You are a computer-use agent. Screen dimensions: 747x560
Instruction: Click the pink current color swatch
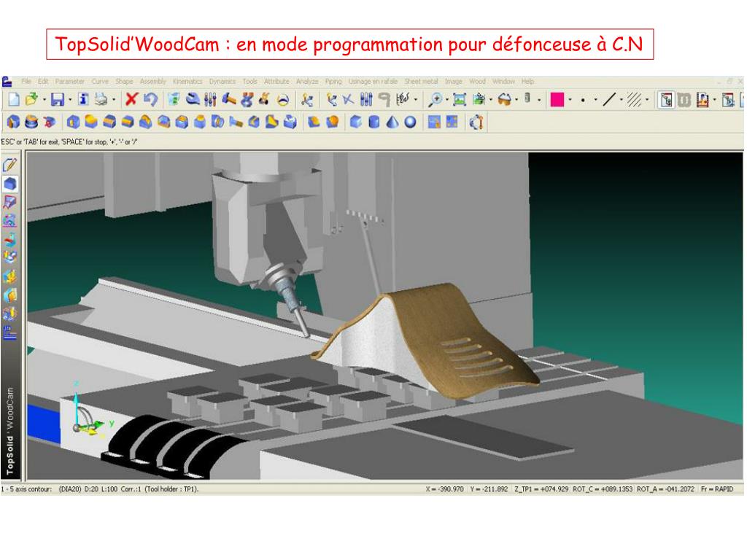coord(557,99)
